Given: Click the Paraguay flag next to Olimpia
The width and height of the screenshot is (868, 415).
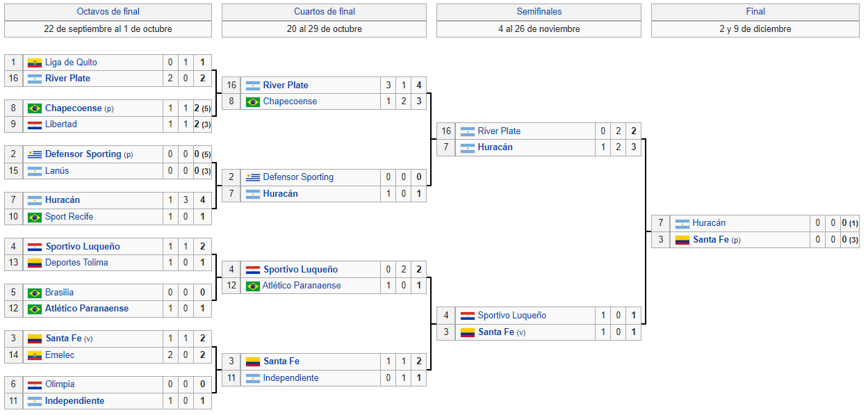Looking at the screenshot, I should click(x=34, y=384).
